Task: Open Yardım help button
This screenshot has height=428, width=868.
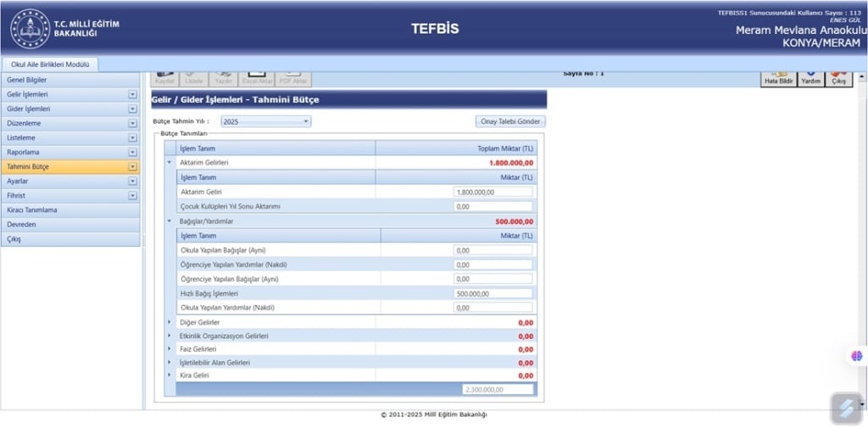Action: coord(811,79)
